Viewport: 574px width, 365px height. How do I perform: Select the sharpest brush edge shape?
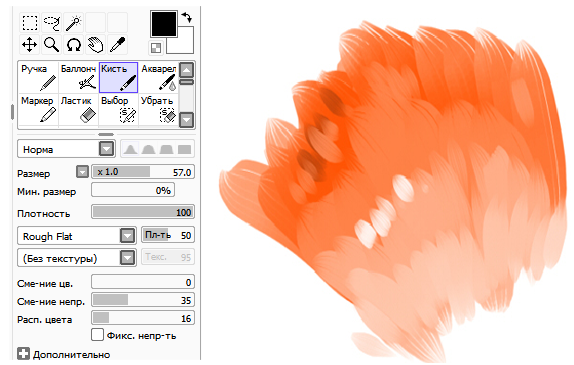point(130,149)
